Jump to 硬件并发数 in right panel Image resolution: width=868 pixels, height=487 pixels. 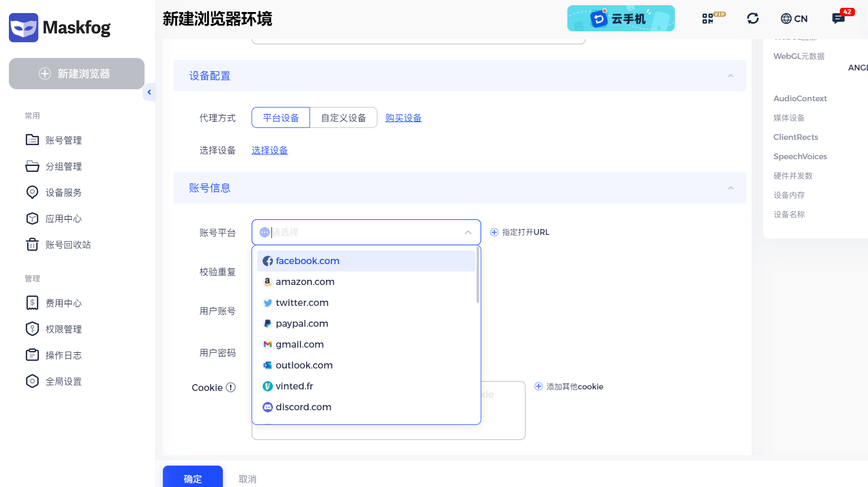pos(793,176)
